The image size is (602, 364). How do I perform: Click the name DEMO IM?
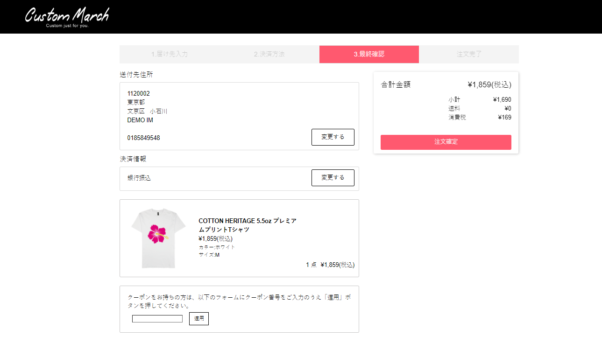pyautogui.click(x=140, y=120)
